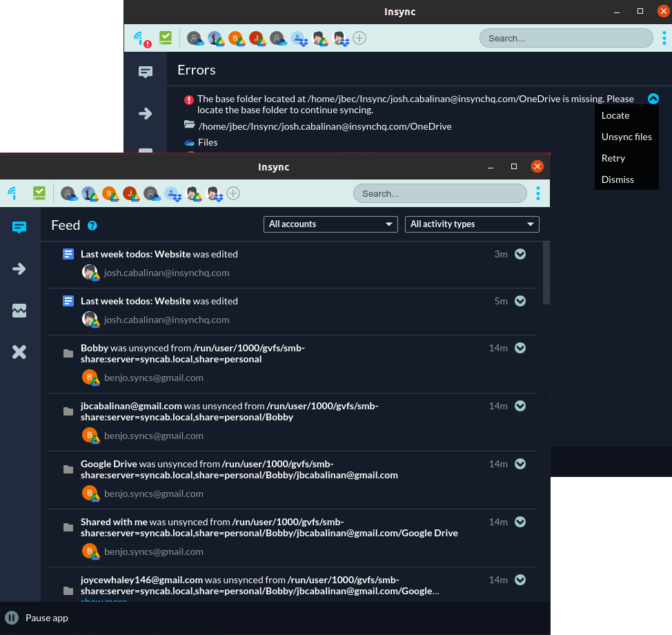Click the pause icon next to Pause app

click(12, 618)
